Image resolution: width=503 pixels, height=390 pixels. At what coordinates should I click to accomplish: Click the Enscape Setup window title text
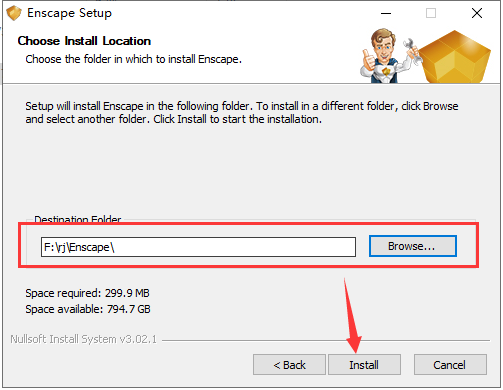(69, 13)
